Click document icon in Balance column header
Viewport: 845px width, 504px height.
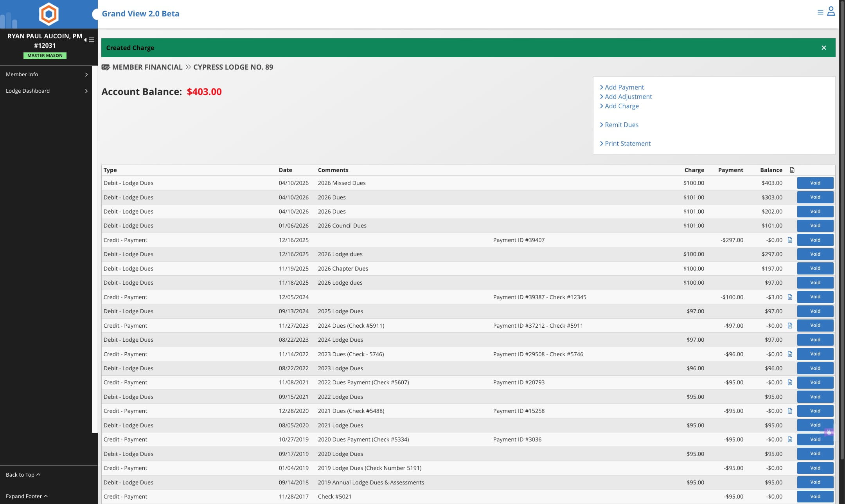pos(792,170)
